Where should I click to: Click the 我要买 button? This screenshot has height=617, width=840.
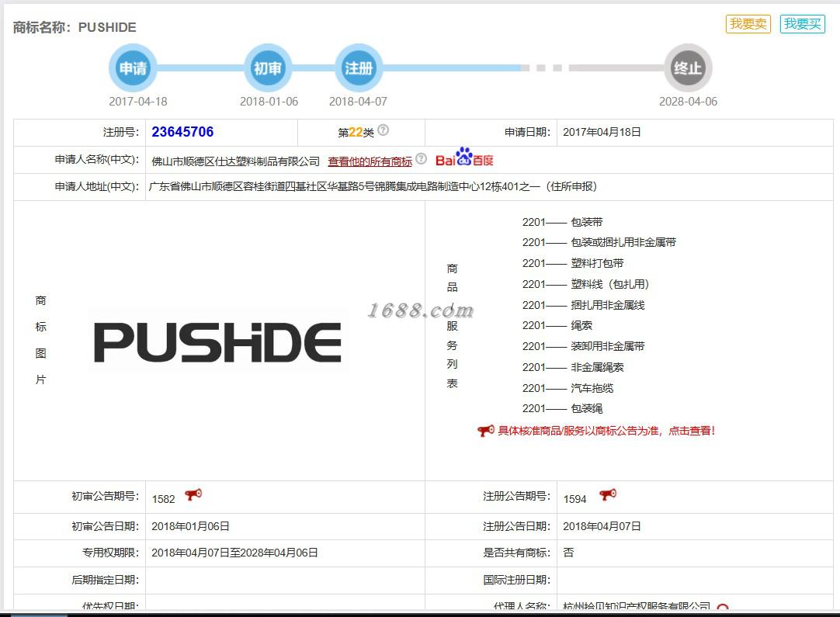(802, 24)
